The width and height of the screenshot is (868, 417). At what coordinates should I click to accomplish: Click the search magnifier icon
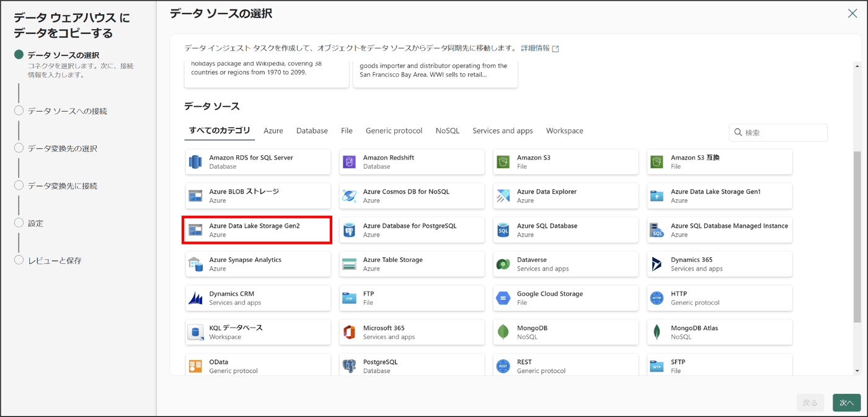(x=738, y=132)
